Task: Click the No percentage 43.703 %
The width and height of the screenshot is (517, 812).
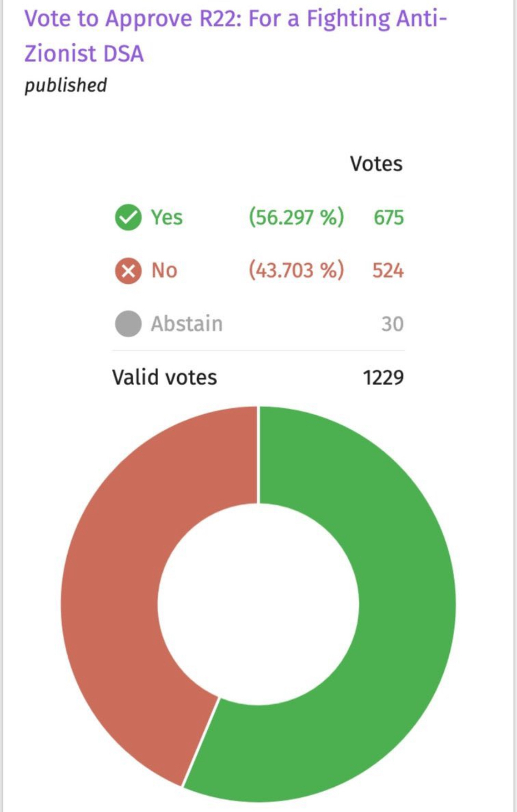Action: coord(296,270)
